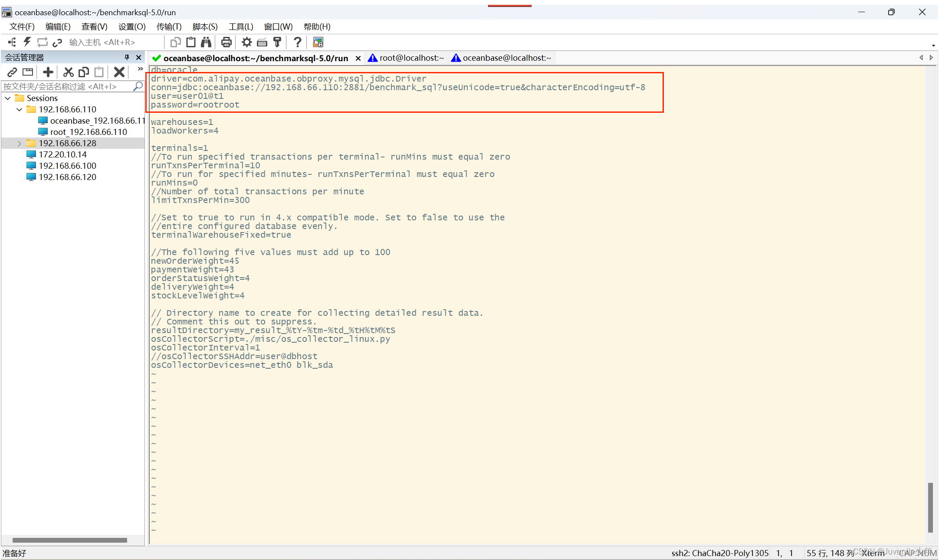Click the 'ssh2: ChaCha20-Poly1305' status entry
Screen dimensions: 939x560
pyautogui.click(x=720, y=553)
